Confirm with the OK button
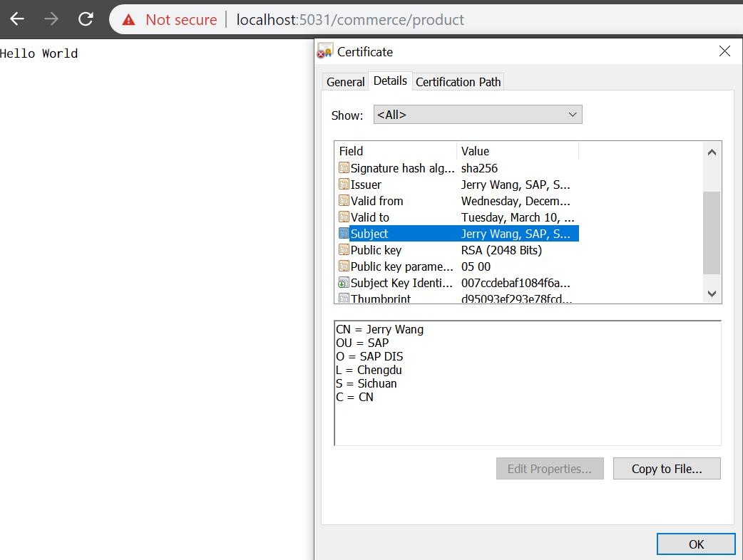 pyautogui.click(x=696, y=544)
